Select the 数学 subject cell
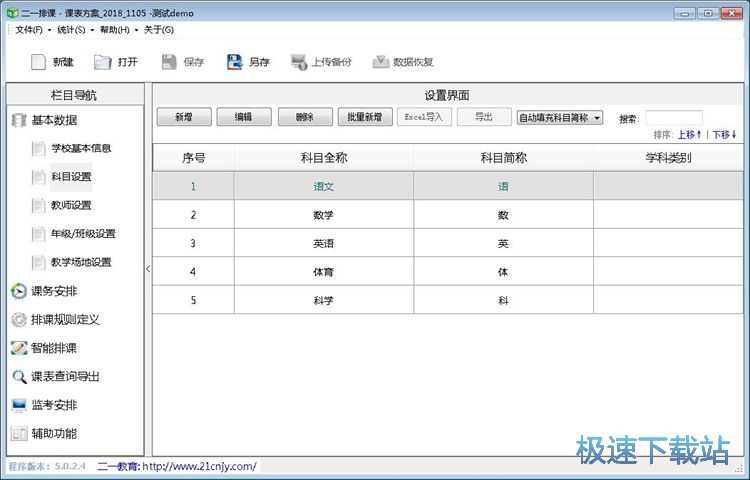Viewport: 750px width, 480px height. [324, 215]
